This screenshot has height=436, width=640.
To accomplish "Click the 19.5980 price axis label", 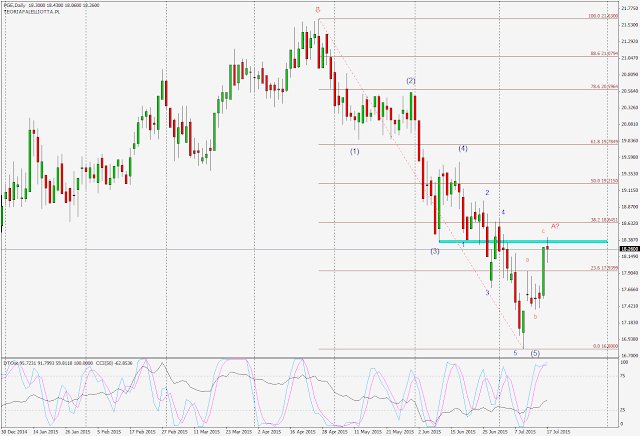I will pos(629,157).
